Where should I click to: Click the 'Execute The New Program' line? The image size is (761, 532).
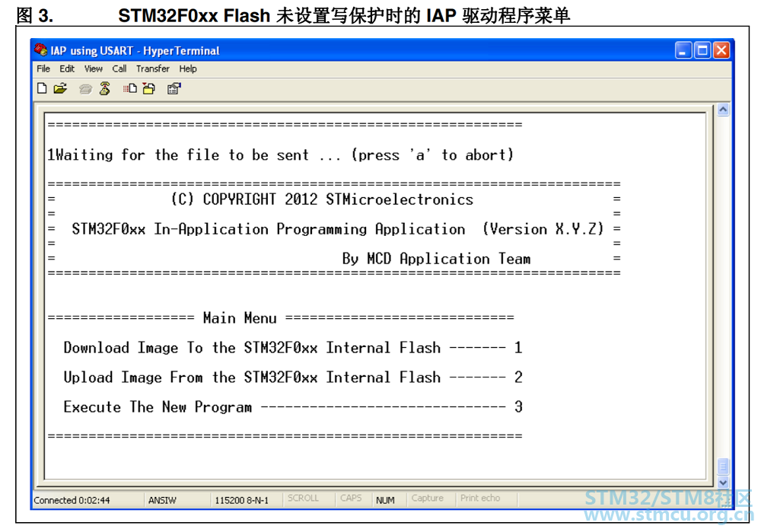(x=293, y=406)
